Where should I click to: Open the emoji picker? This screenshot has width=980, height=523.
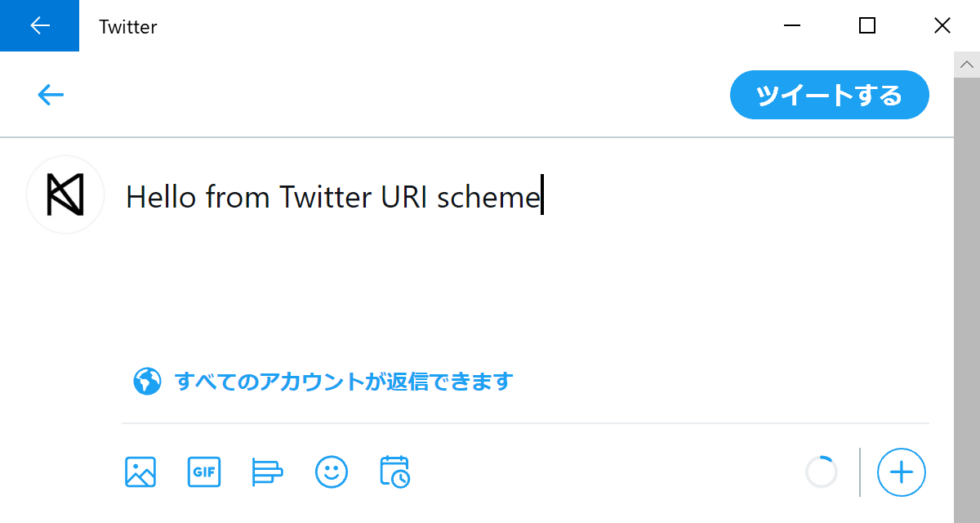tap(331, 472)
